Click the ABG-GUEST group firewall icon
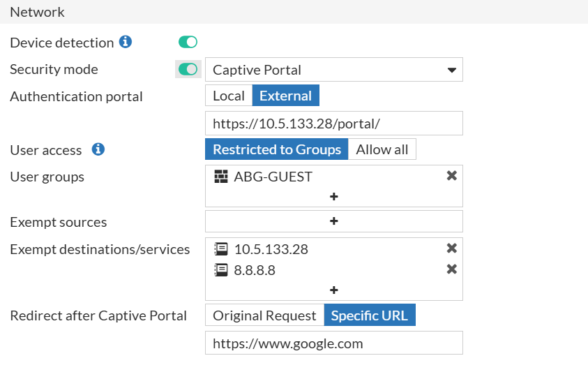This screenshot has width=588, height=379. click(x=221, y=177)
